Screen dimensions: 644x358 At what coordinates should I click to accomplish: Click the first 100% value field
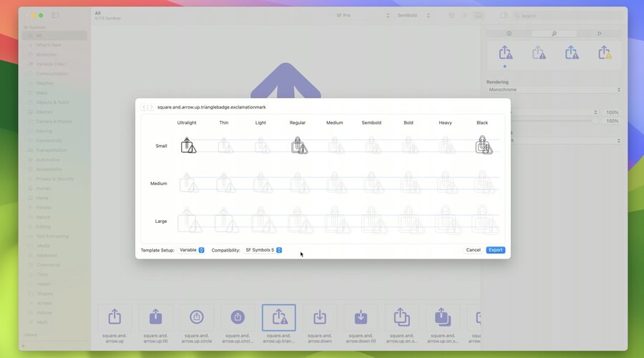tap(612, 112)
